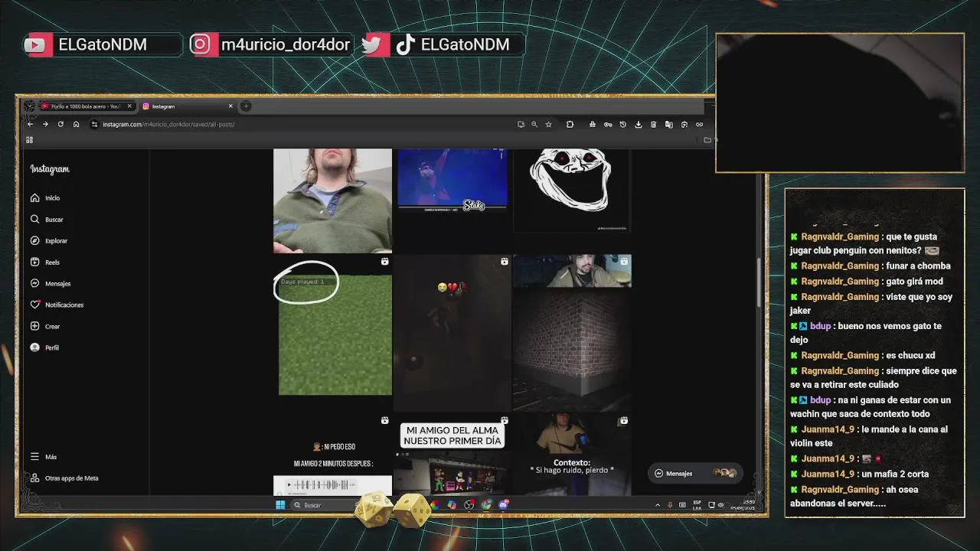Click the taskbar clock and date

(743, 505)
